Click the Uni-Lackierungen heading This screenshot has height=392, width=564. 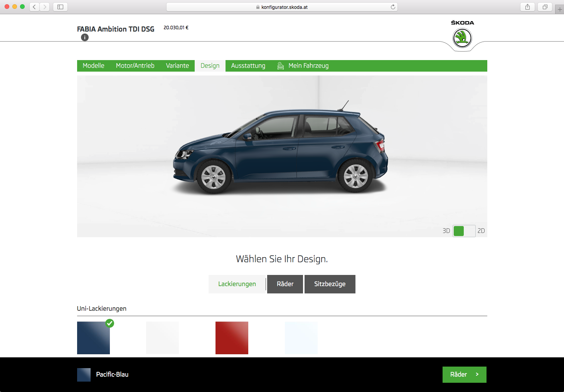102,308
